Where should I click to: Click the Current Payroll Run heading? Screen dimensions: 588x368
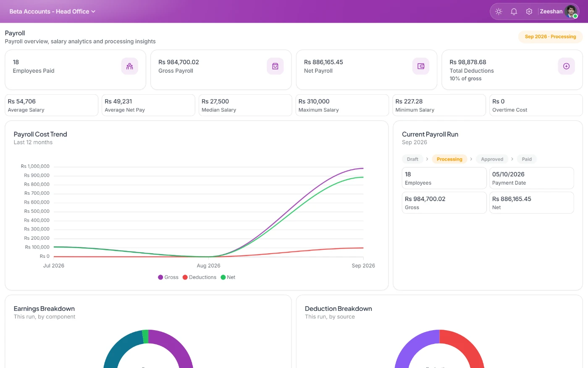click(430, 134)
